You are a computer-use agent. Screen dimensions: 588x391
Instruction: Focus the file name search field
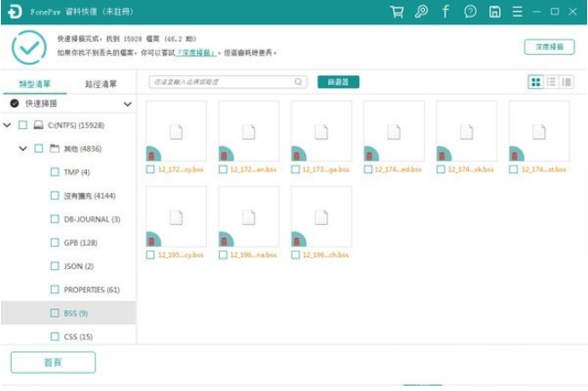click(228, 82)
